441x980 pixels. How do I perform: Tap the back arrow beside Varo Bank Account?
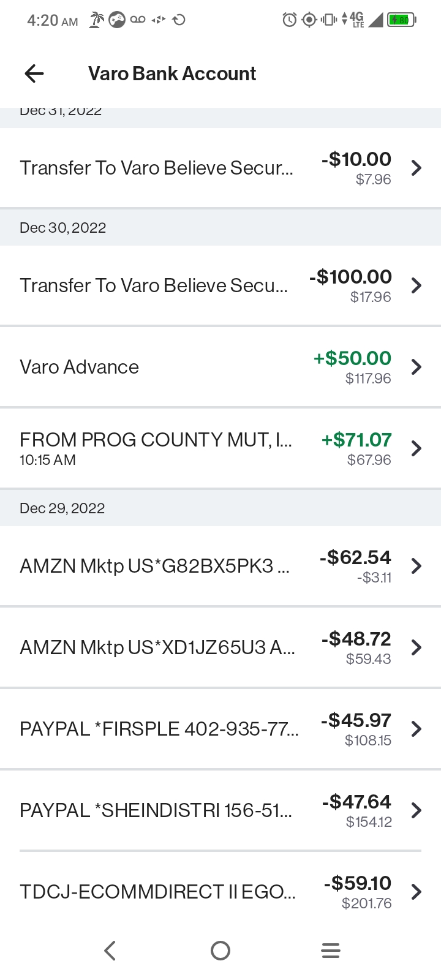34,74
